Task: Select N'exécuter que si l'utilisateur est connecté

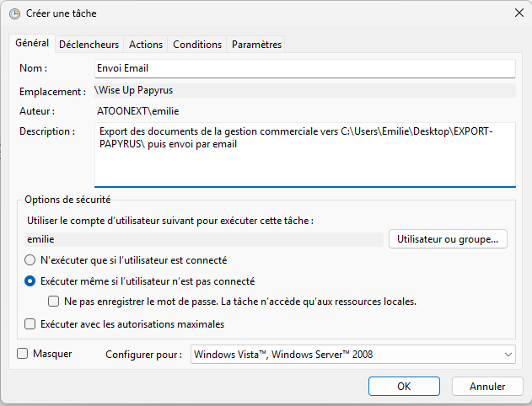Action: point(30,260)
